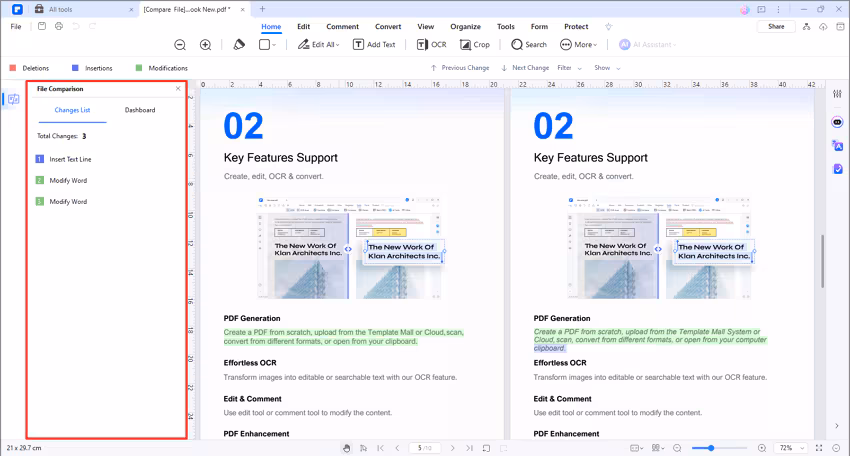This screenshot has height=456, width=850.
Task: Expand the Show dropdown
Action: [607, 68]
